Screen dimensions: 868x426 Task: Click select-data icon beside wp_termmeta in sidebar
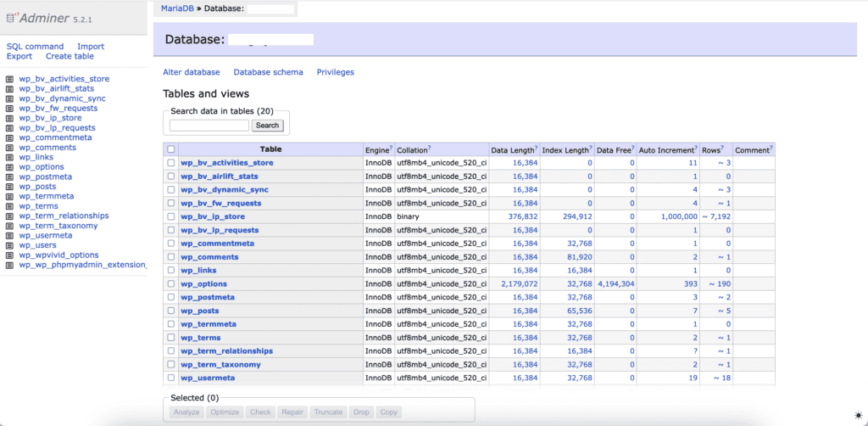pos(9,196)
